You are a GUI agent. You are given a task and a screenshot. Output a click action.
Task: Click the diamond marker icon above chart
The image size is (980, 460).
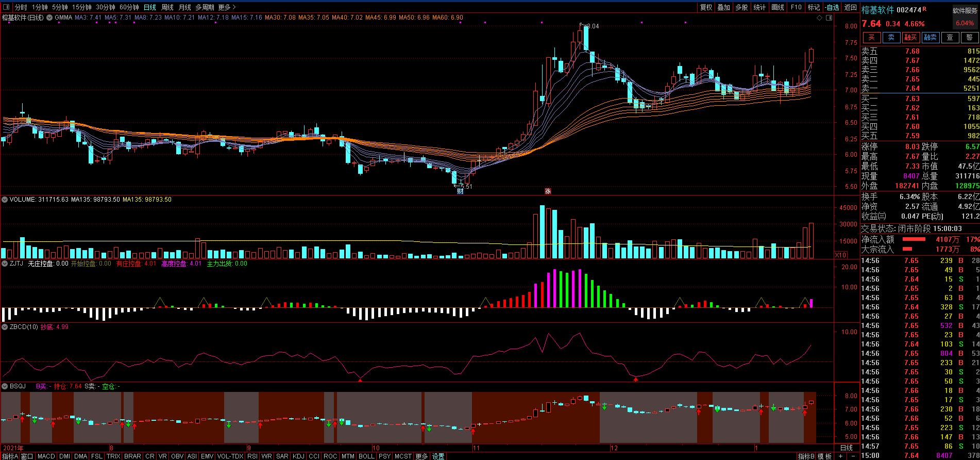click(819, 18)
